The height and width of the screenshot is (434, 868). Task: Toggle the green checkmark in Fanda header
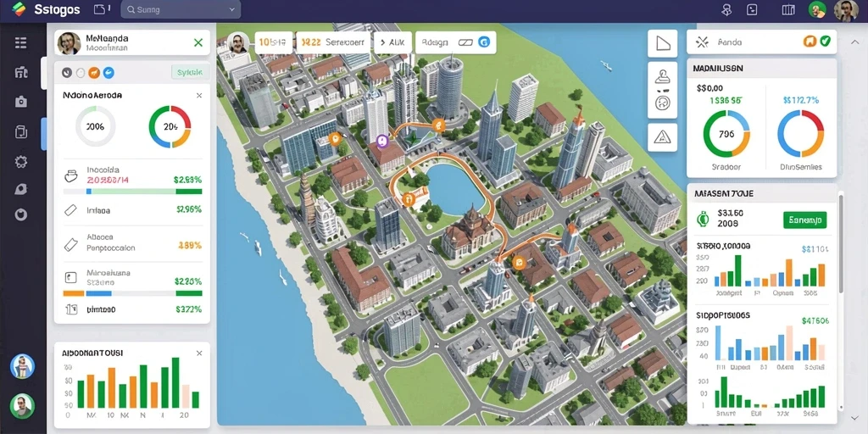[825, 41]
